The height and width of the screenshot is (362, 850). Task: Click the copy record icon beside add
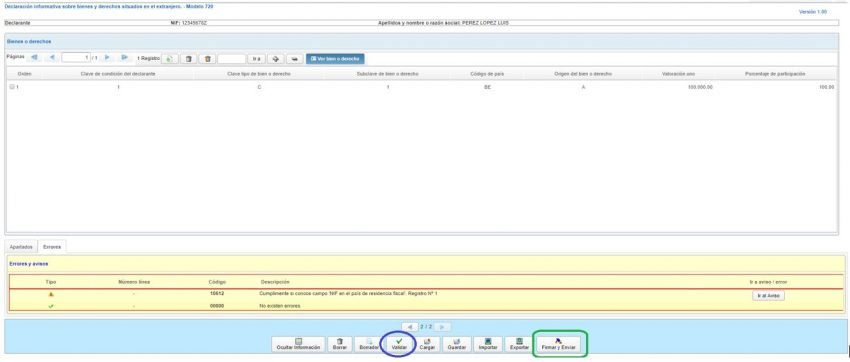click(x=188, y=59)
